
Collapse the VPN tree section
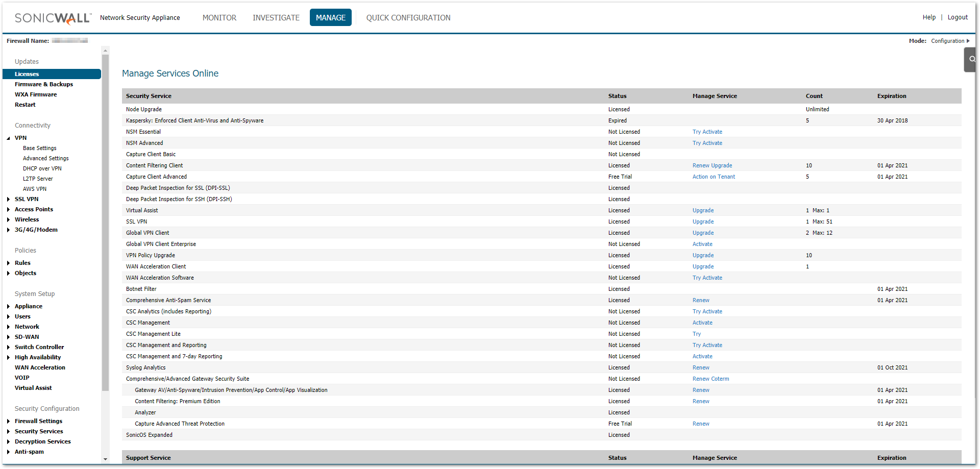(x=8, y=138)
